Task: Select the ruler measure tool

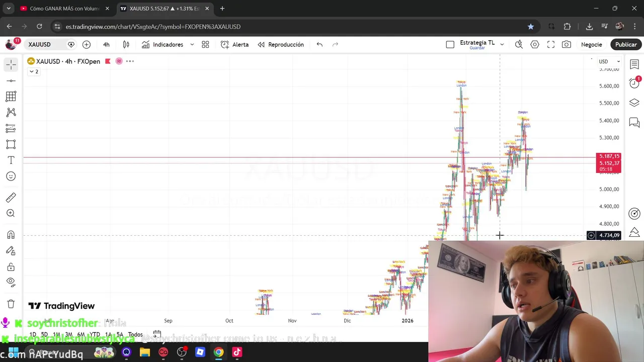Action: point(11,197)
